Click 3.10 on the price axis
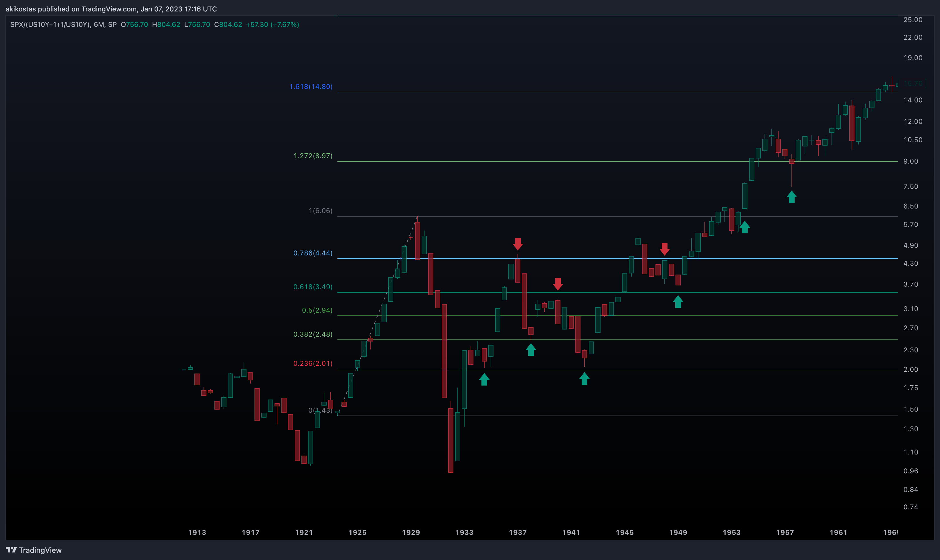940x560 pixels. [x=911, y=309]
